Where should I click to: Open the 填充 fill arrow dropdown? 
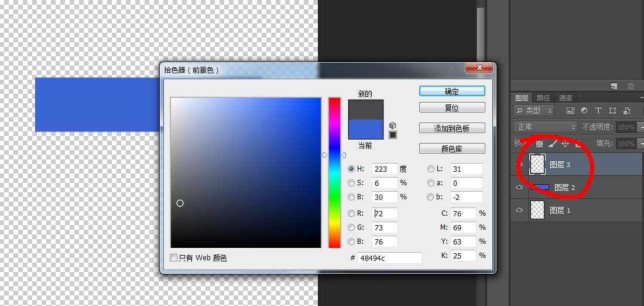point(640,144)
